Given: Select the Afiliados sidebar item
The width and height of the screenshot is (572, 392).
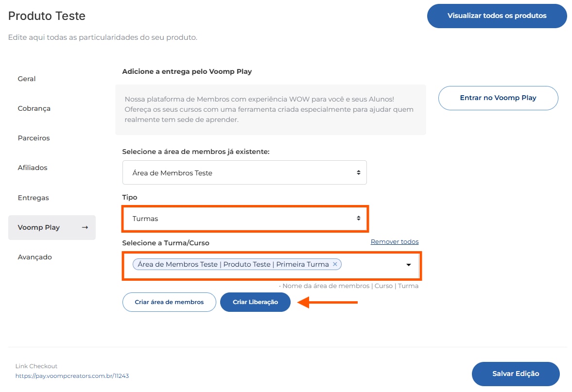Looking at the screenshot, I should [x=33, y=168].
